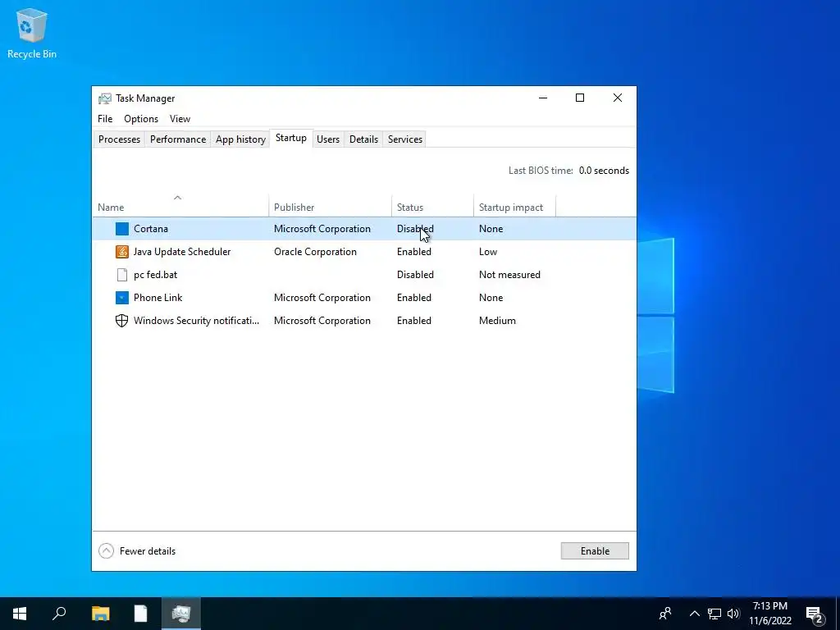
Task: Click the Cortana app icon
Action: point(122,229)
